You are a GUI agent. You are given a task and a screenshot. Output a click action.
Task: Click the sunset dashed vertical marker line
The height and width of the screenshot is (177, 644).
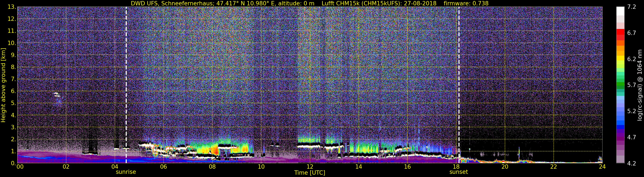(x=459, y=85)
